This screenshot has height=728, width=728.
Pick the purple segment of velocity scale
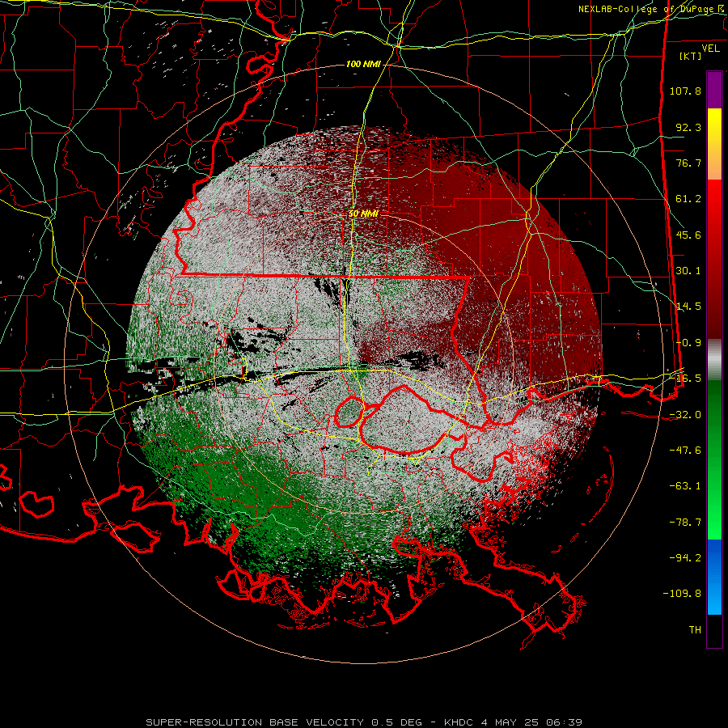click(714, 90)
